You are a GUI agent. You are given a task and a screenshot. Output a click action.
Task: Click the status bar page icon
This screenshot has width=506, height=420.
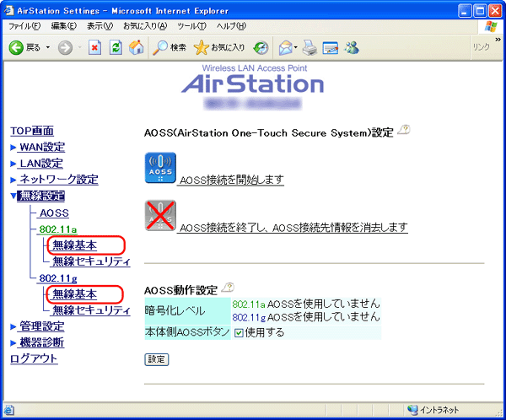click(x=9, y=411)
